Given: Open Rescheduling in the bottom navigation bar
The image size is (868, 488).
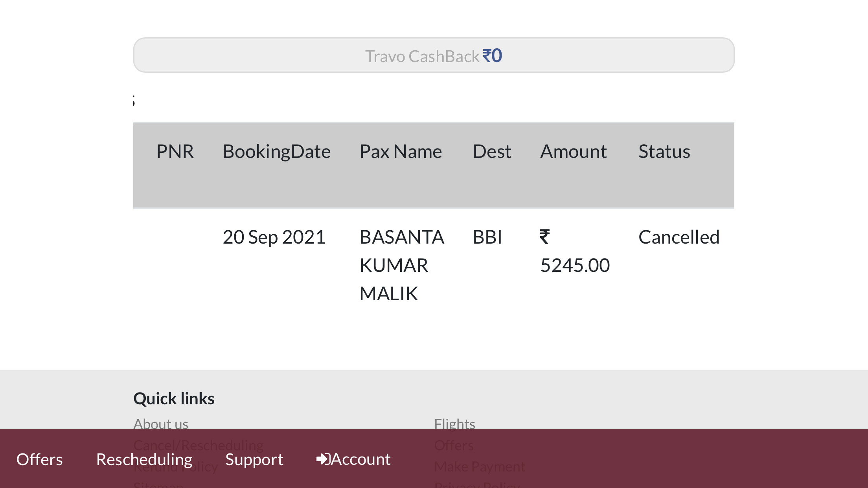Looking at the screenshot, I should tap(144, 459).
